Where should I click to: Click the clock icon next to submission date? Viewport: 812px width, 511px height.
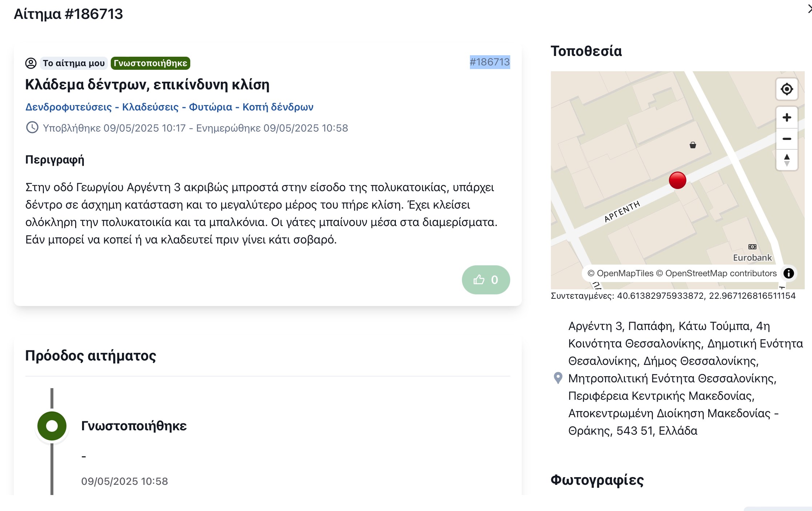(32, 128)
